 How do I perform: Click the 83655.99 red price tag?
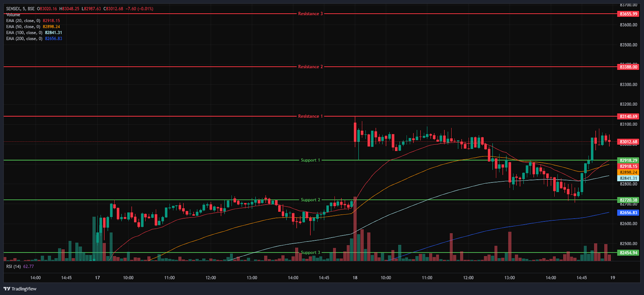click(x=628, y=14)
